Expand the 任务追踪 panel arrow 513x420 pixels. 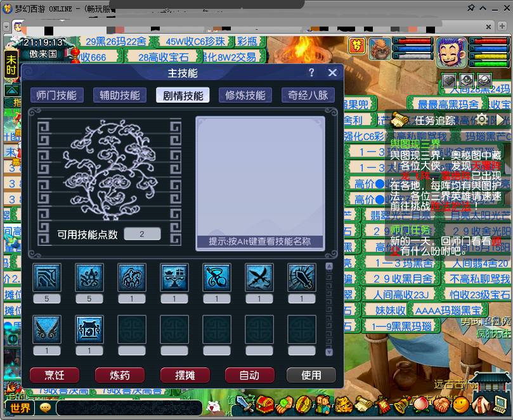click(x=500, y=120)
